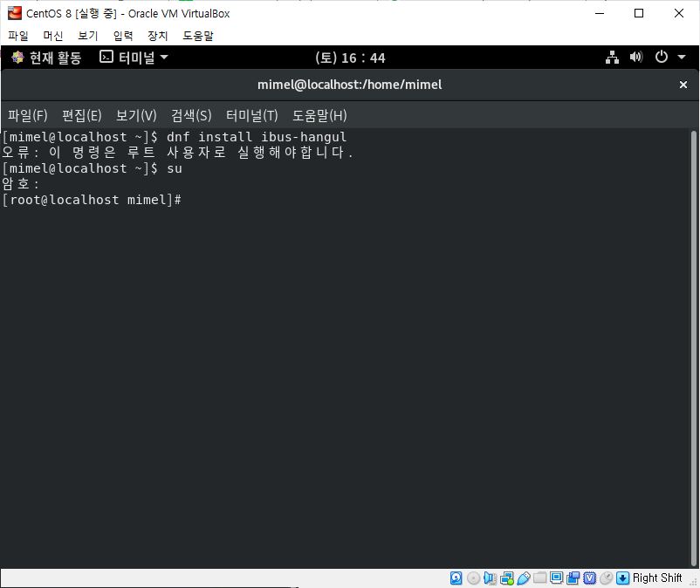The image size is (700, 588).
Task: Click the hard disk activity indicator
Action: point(456,578)
